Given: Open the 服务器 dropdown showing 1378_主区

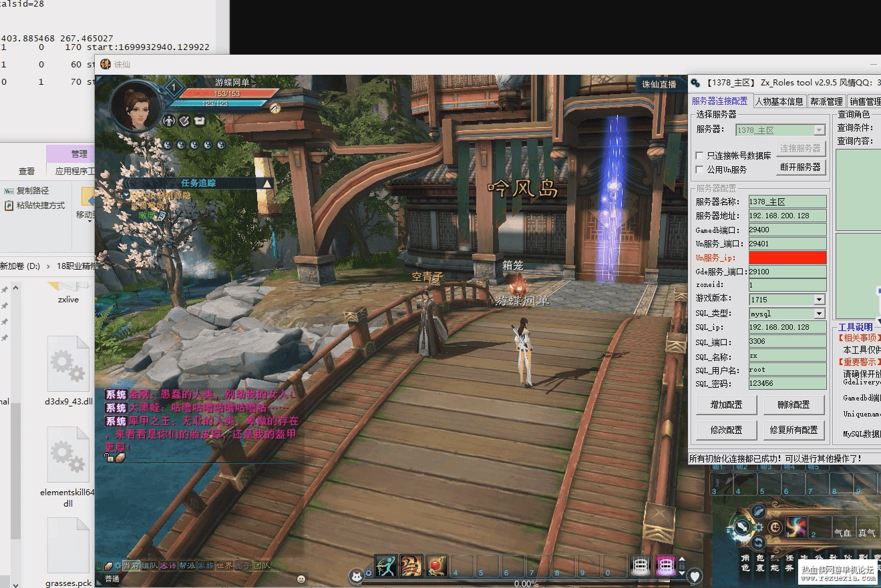Looking at the screenshot, I should click(x=781, y=130).
